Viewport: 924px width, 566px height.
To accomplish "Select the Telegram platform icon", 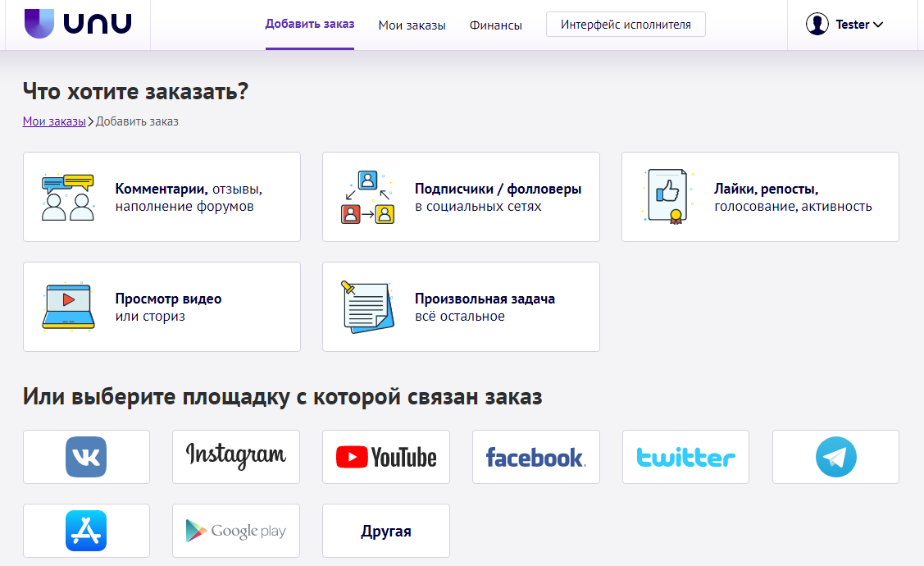I will (835, 457).
